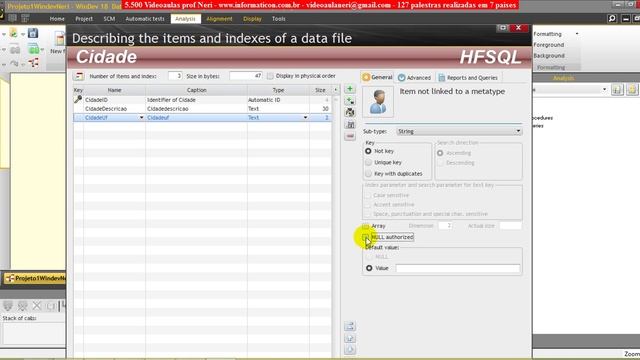Enable 'Display in physical order' checkbox
Viewport: 640px width, 360px height.
[x=270, y=76]
